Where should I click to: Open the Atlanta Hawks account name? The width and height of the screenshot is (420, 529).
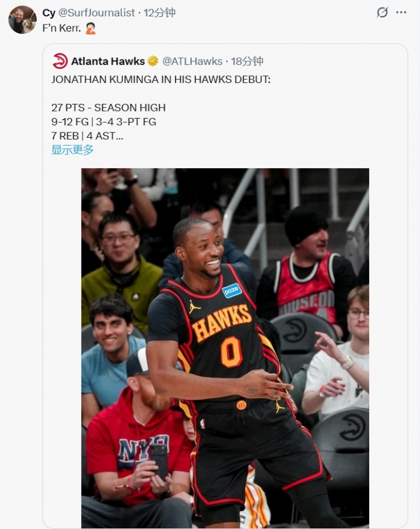(x=108, y=61)
